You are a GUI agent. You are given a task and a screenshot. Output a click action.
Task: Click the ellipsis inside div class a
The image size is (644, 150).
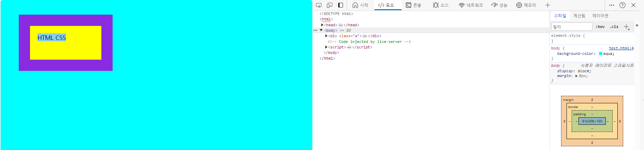(x=365, y=36)
